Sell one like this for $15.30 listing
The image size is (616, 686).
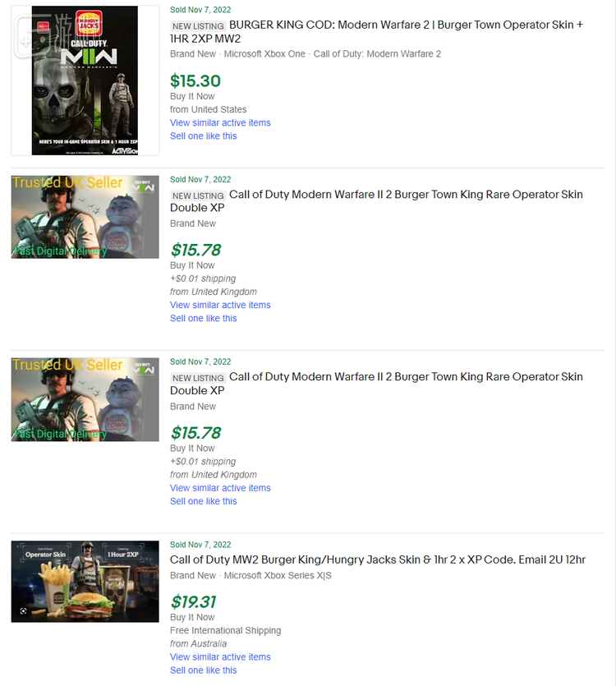(x=204, y=136)
